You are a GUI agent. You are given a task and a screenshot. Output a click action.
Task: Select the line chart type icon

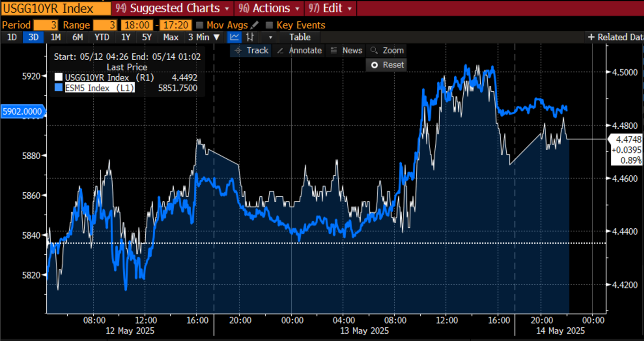pos(234,37)
